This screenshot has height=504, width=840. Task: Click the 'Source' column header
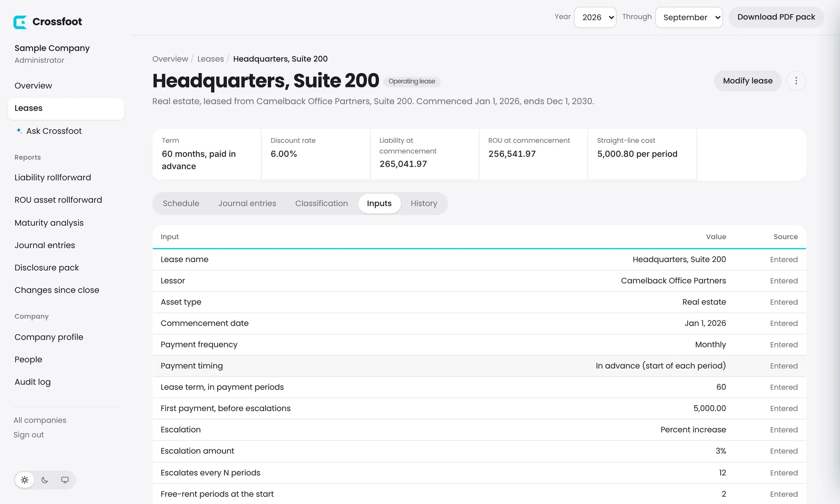pyautogui.click(x=785, y=237)
